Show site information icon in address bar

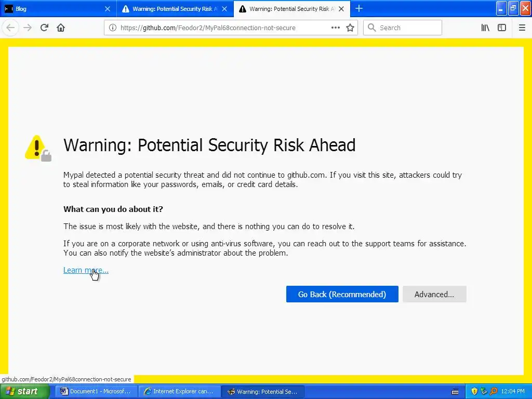[112, 28]
